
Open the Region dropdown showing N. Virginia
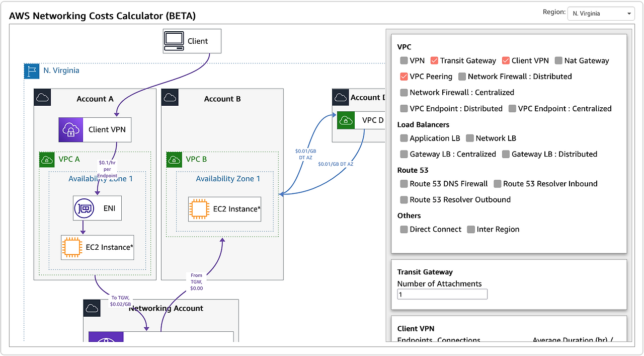point(601,14)
